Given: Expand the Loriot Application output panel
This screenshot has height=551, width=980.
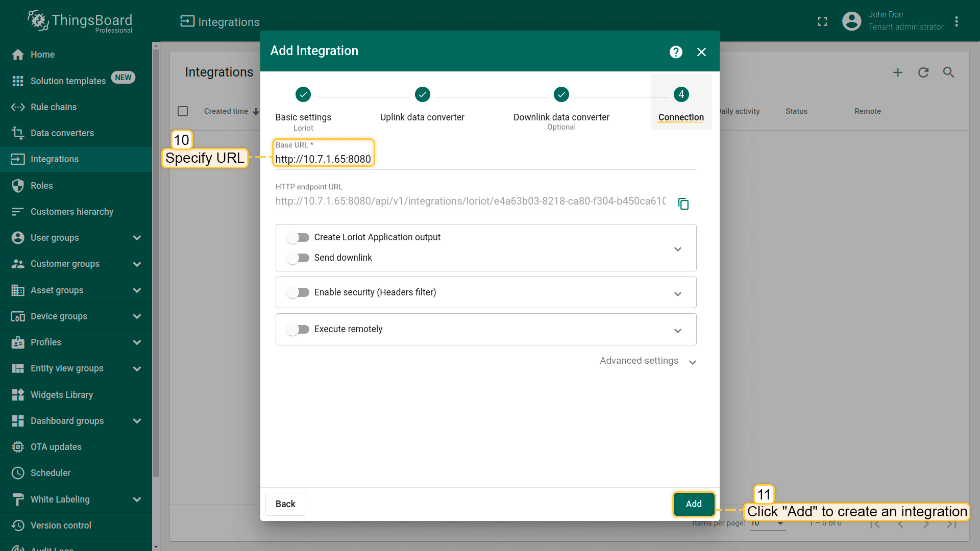Looking at the screenshot, I should coord(678,249).
